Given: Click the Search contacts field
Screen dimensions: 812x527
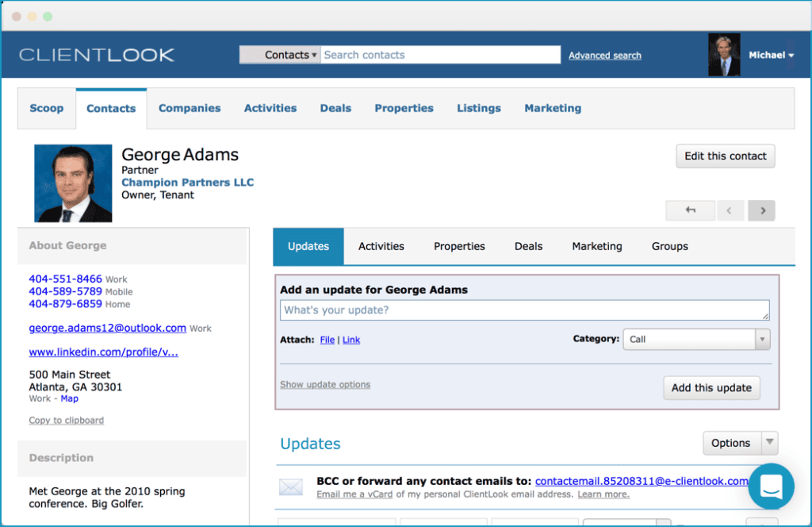Looking at the screenshot, I should pos(441,55).
